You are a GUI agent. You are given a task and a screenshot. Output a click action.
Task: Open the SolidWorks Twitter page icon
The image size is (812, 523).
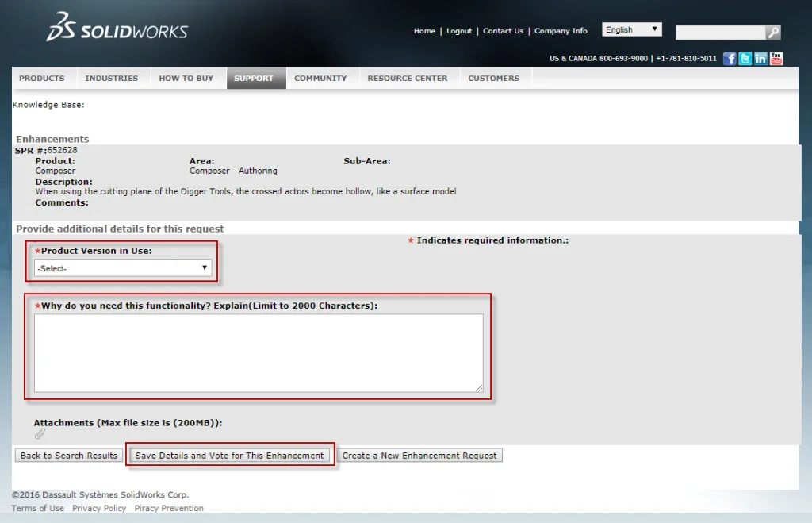[745, 59]
